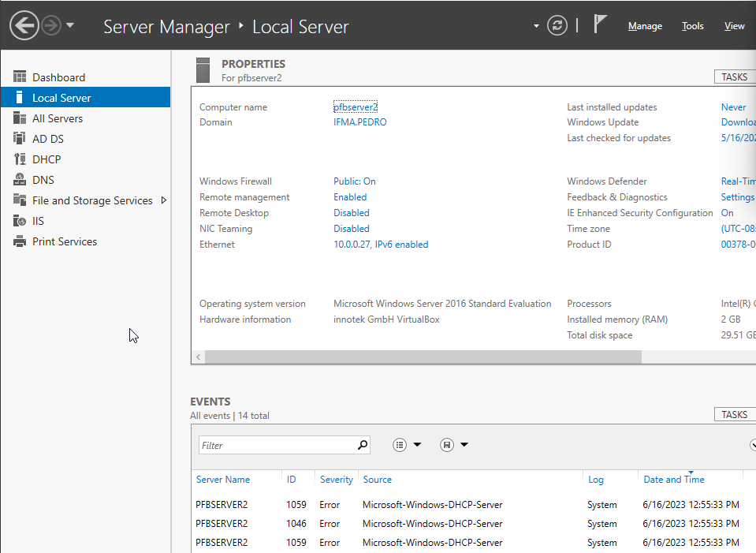This screenshot has height=553, width=756.
Task: Disable IE Enhanced Security Configuration
Action: [x=727, y=212]
